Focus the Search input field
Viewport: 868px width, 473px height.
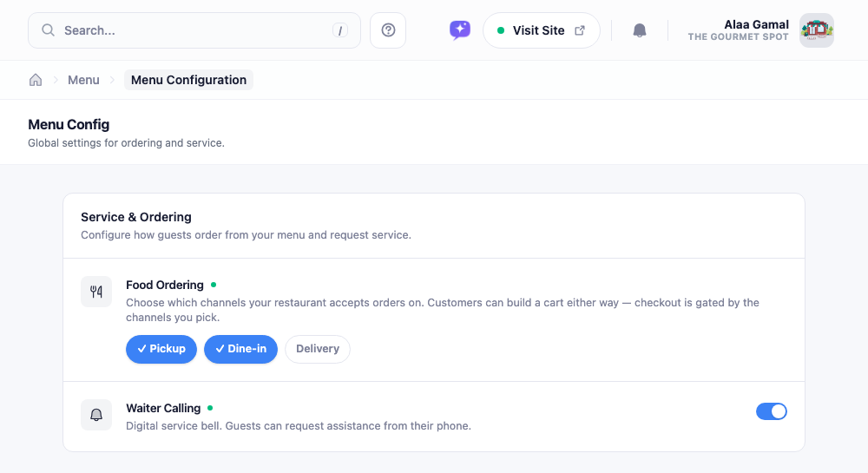point(194,30)
